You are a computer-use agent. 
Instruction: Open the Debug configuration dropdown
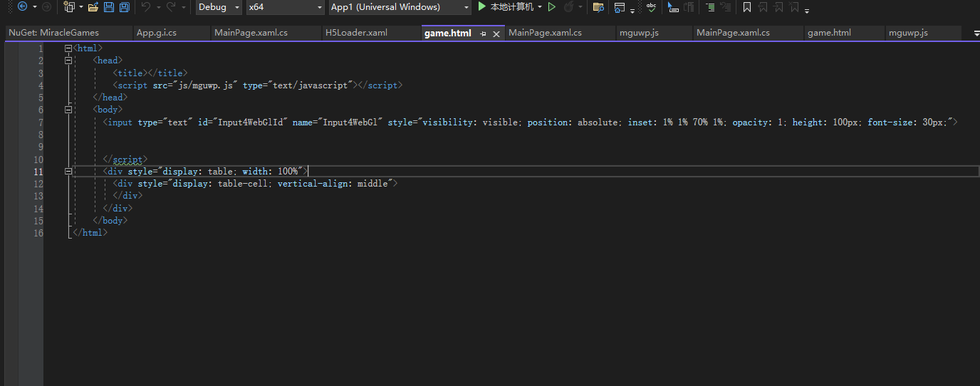coord(219,7)
